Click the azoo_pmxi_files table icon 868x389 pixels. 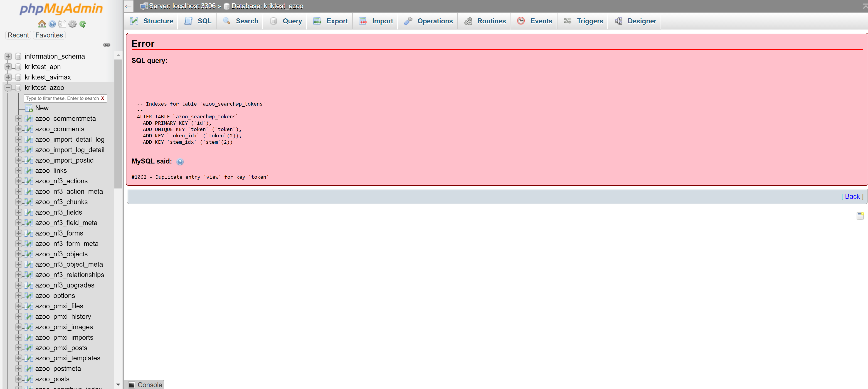click(x=29, y=306)
